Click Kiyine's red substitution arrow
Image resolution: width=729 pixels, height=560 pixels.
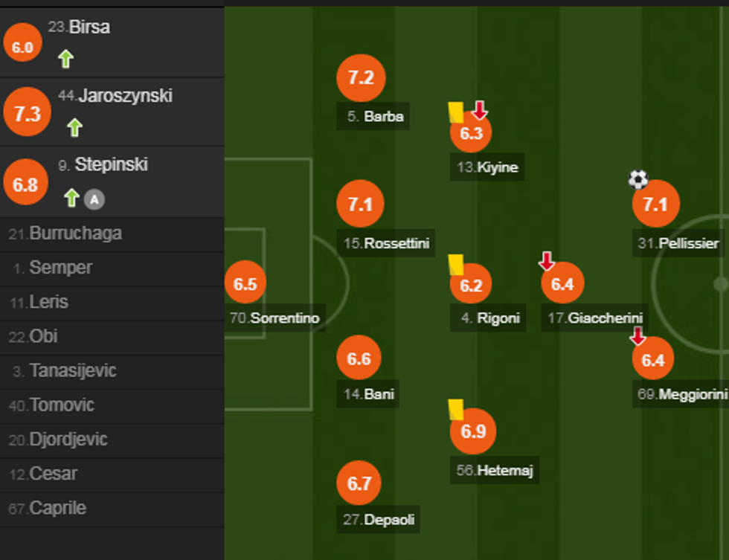480,111
